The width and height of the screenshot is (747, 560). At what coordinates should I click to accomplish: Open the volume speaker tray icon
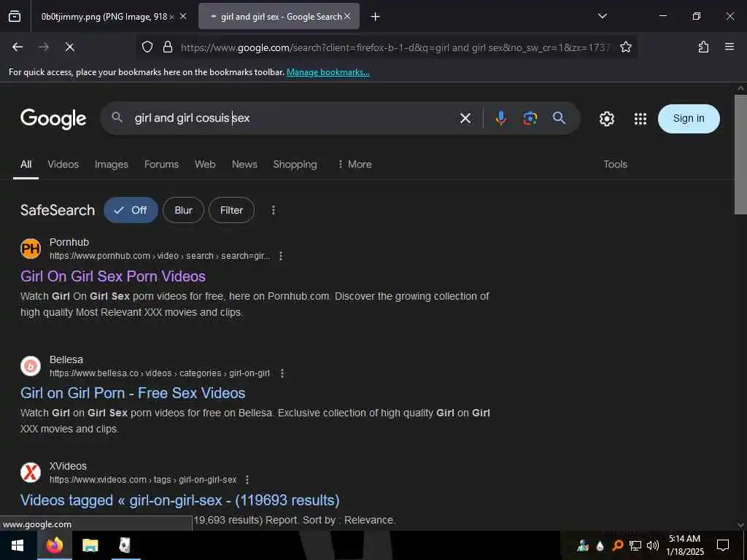click(653, 545)
